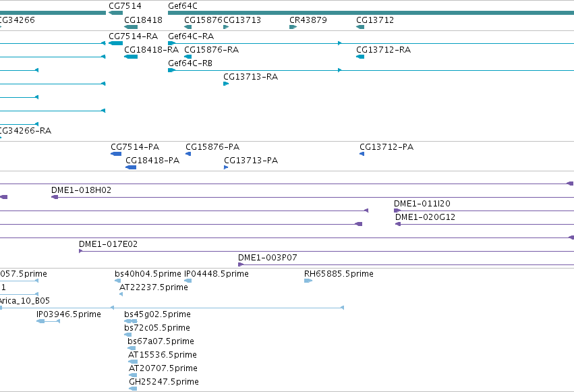
Task: Select the CG18418-PA protein label
Action: pyautogui.click(x=152, y=161)
